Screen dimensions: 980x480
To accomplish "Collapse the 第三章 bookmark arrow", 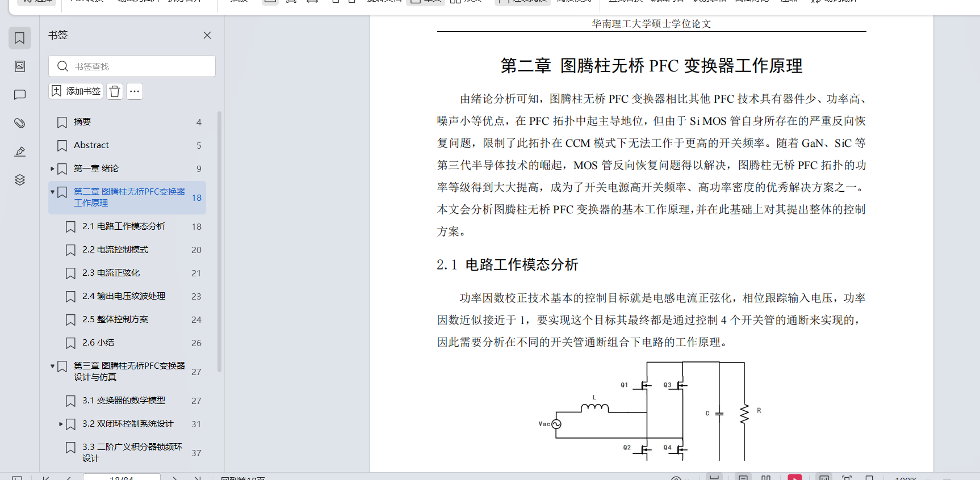I will [x=52, y=366].
